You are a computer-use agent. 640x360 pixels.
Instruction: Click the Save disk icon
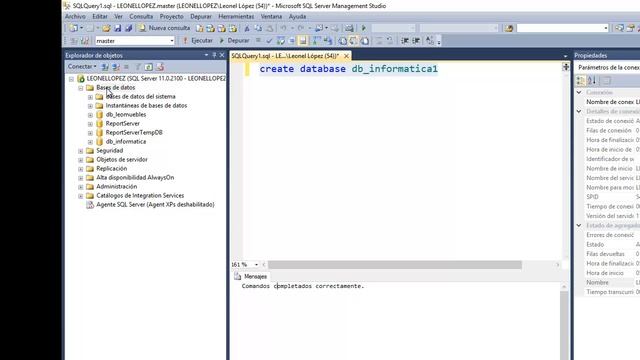tap(118, 28)
